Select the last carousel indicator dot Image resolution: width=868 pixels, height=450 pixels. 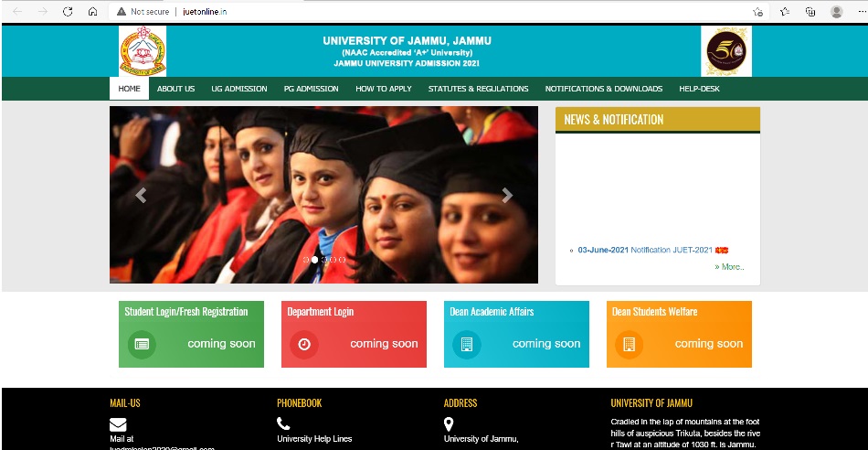pyautogui.click(x=342, y=260)
